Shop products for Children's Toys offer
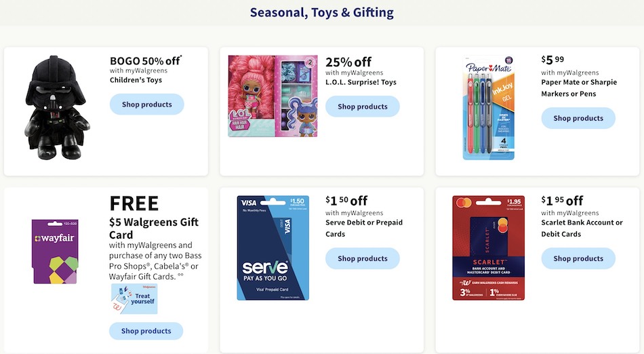The width and height of the screenshot is (644, 354). (x=146, y=104)
